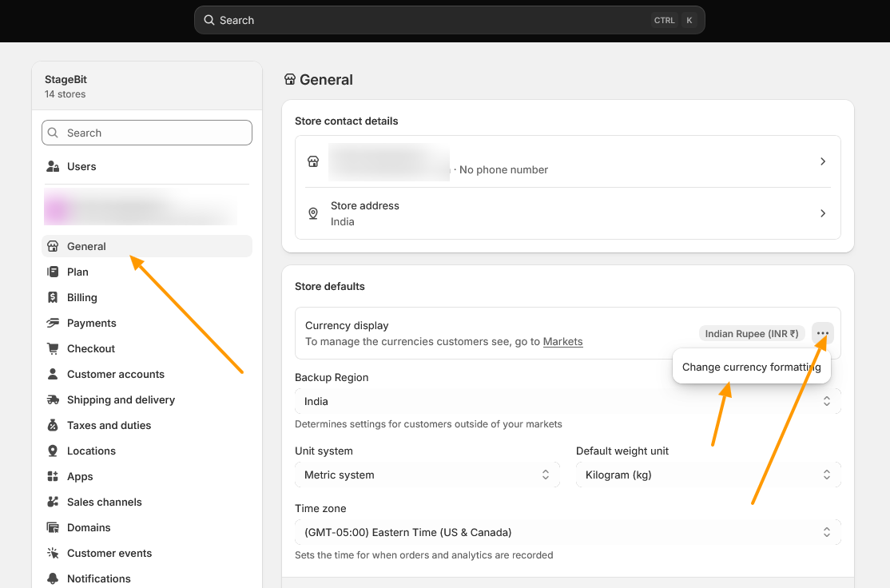Open the Backup Region dropdown showing India

click(567, 401)
